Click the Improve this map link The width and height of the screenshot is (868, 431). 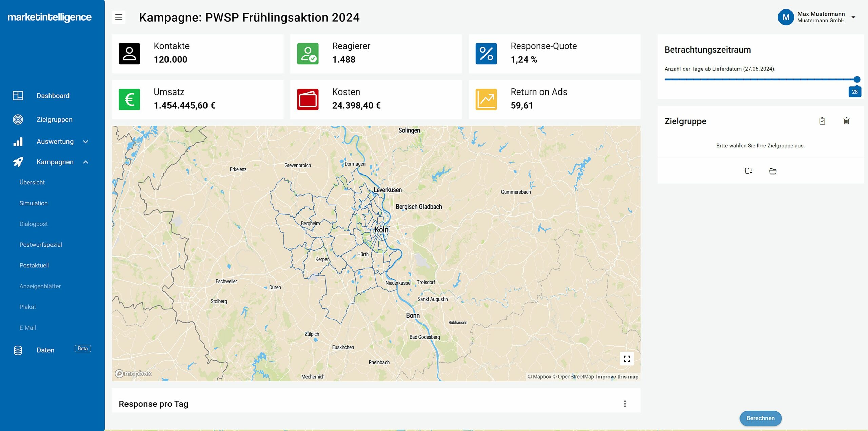pyautogui.click(x=617, y=377)
